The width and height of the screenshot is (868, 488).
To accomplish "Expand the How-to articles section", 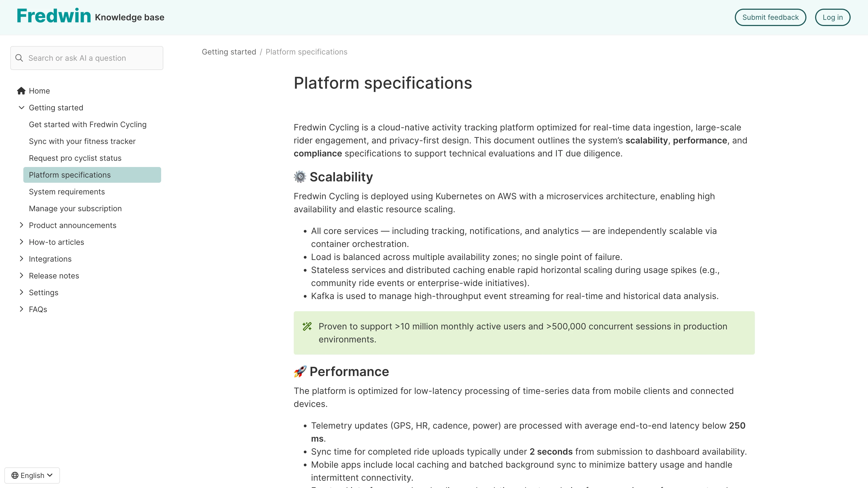I will (x=21, y=242).
